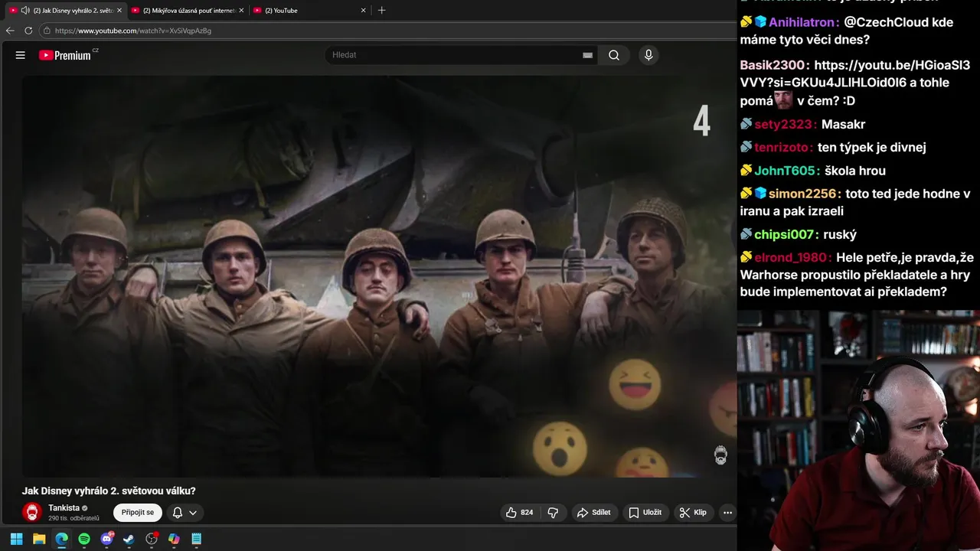The height and width of the screenshot is (551, 980).
Task: Click the Edge browser taskbar icon
Action: coord(61,539)
